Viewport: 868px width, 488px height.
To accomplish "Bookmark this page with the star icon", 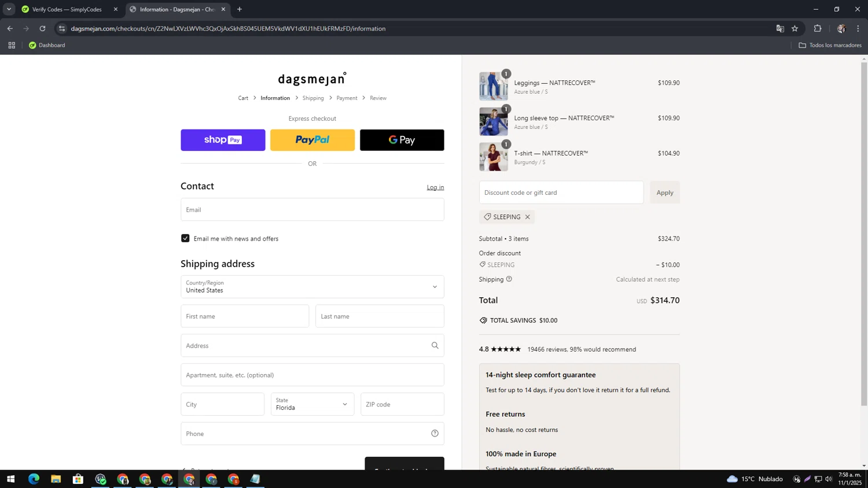I will point(795,28).
